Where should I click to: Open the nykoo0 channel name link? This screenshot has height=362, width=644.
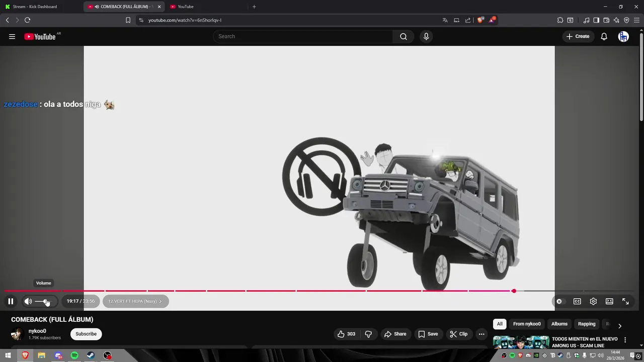point(37,331)
